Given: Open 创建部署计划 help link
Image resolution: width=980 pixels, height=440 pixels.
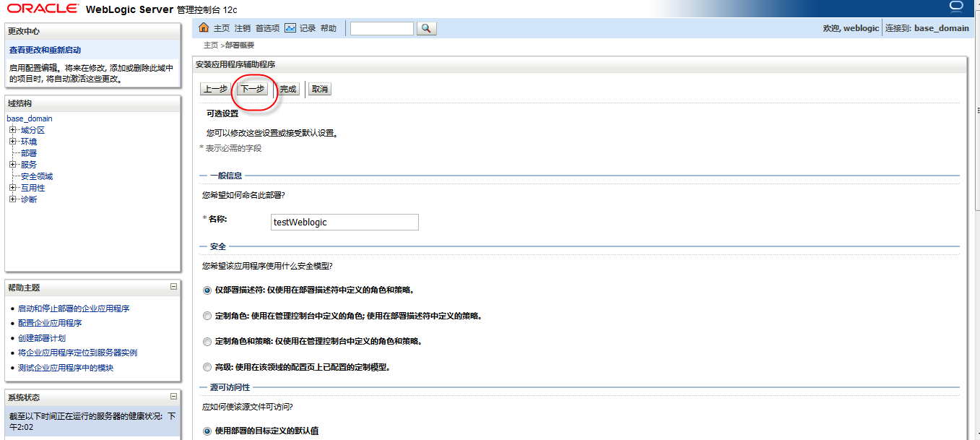Looking at the screenshot, I should 42,338.
